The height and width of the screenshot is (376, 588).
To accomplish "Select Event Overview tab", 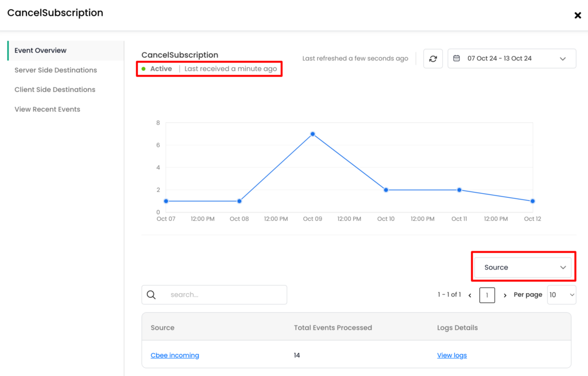I will point(65,51).
